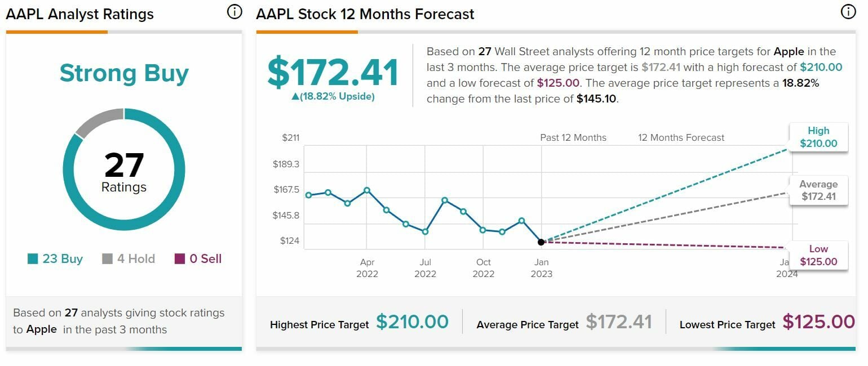Click Apple link under analyst ratings
The width and height of the screenshot is (868, 366).
coord(42,329)
